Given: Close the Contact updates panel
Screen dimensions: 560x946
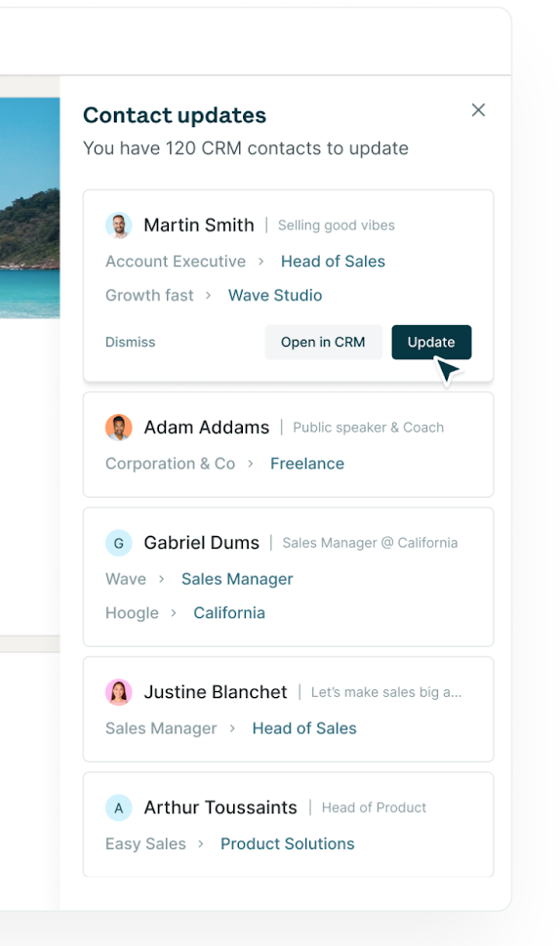Looking at the screenshot, I should pos(478,109).
